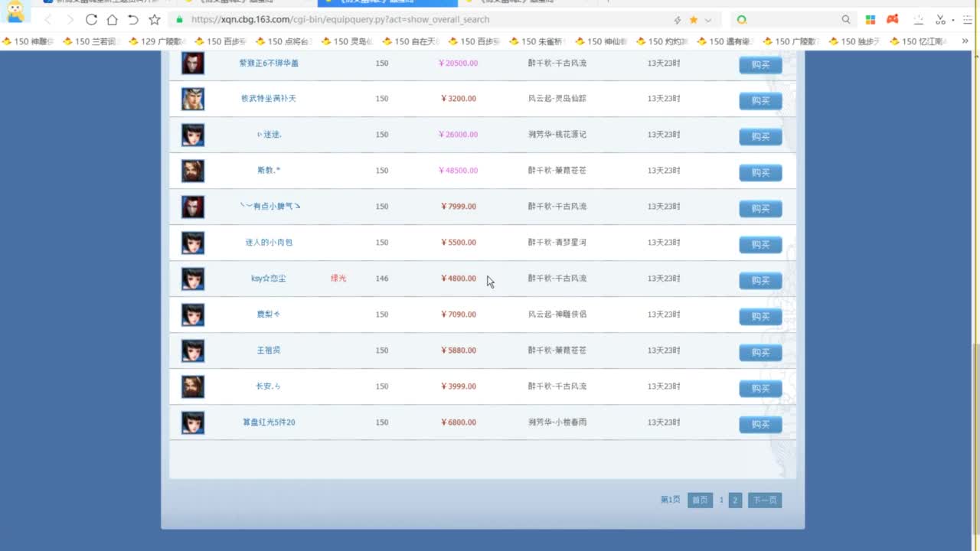Open the new tab plus button
This screenshot has height=551, width=980.
[609, 2]
